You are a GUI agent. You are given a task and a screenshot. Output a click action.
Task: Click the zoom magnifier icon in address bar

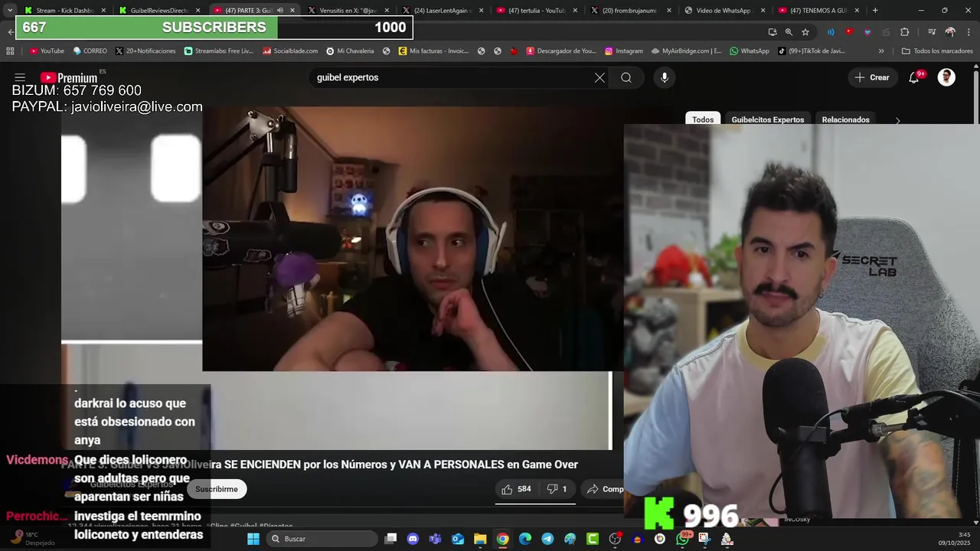pos(789,32)
